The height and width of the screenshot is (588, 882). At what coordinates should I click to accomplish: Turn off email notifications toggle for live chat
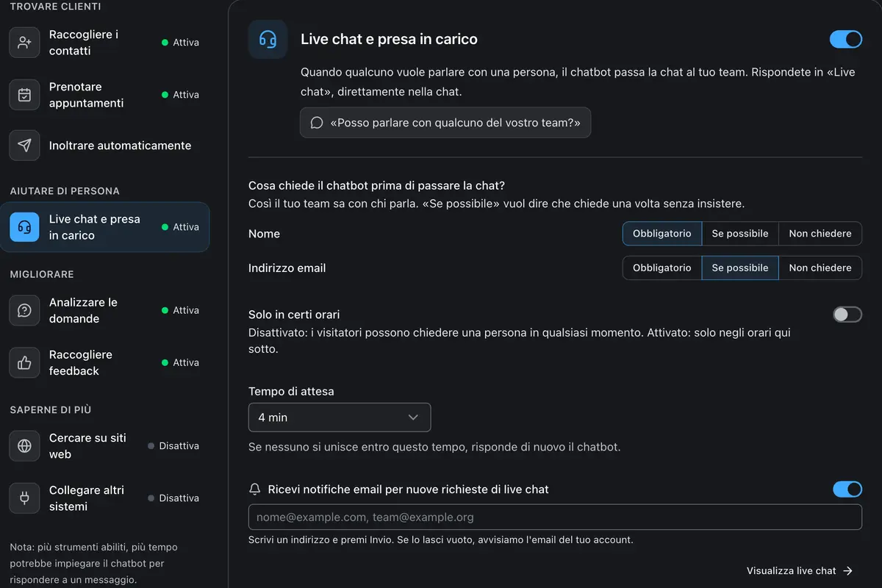point(847,490)
